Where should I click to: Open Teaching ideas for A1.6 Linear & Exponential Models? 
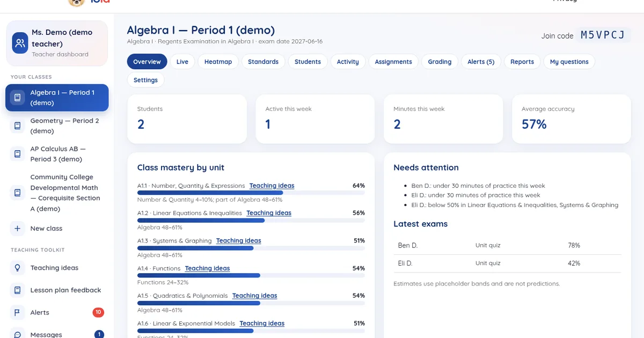(x=262, y=324)
